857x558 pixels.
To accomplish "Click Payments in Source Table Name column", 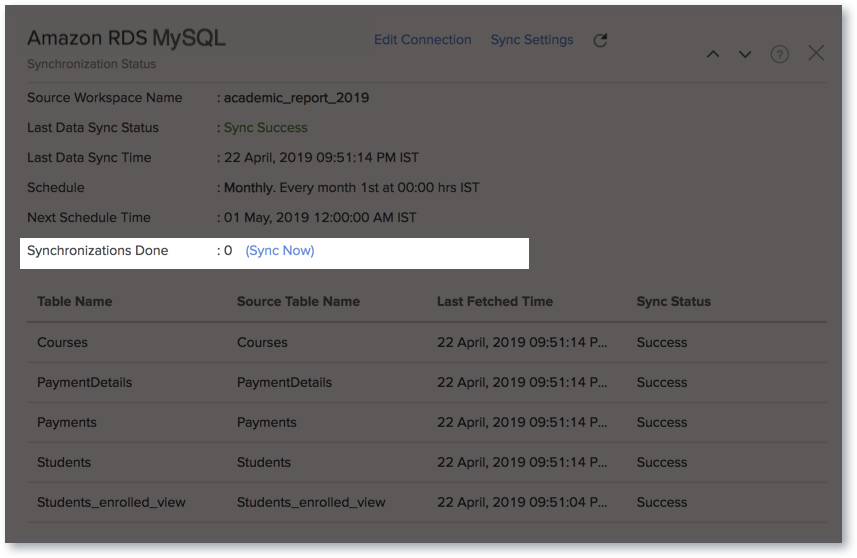I will tap(267, 422).
